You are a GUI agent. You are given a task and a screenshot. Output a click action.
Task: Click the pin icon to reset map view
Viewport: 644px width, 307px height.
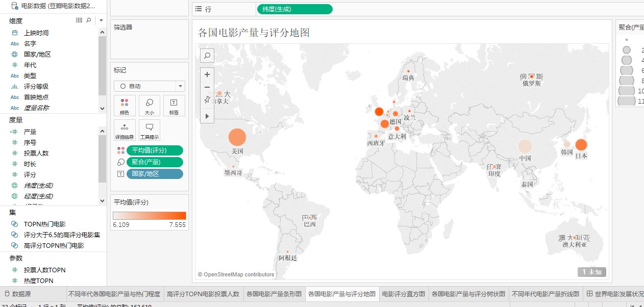(207, 100)
